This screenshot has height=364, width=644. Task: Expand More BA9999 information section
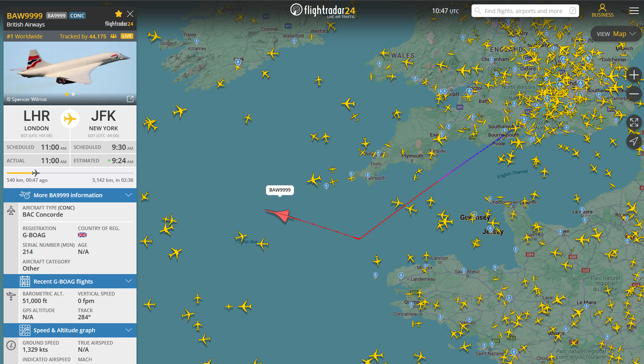pyautogui.click(x=70, y=195)
